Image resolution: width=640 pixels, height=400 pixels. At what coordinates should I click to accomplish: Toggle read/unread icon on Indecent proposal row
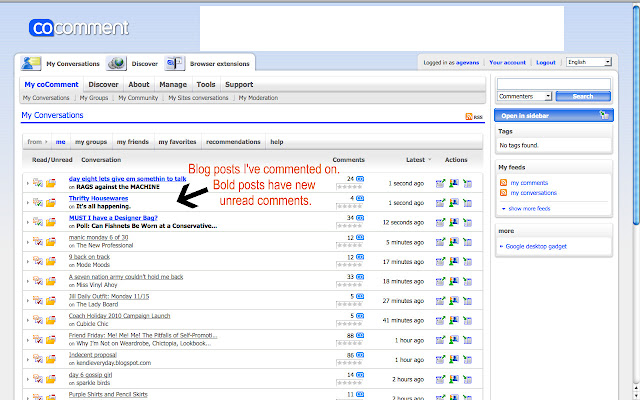coord(38,359)
